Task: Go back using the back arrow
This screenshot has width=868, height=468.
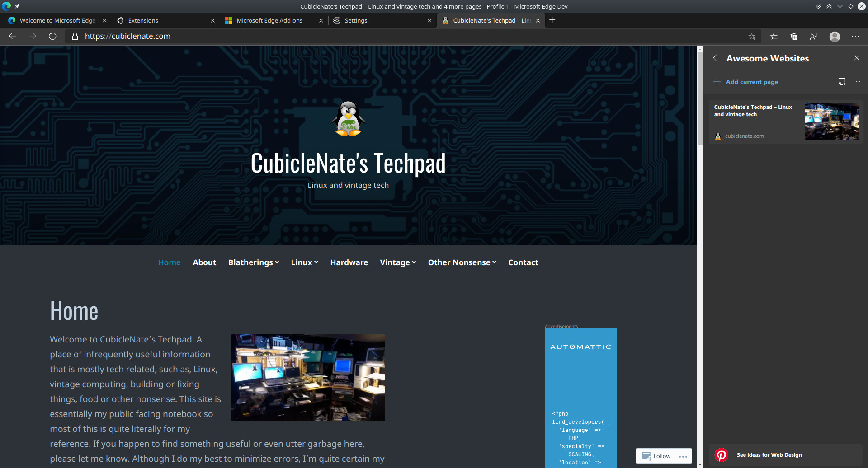Action: tap(12, 36)
